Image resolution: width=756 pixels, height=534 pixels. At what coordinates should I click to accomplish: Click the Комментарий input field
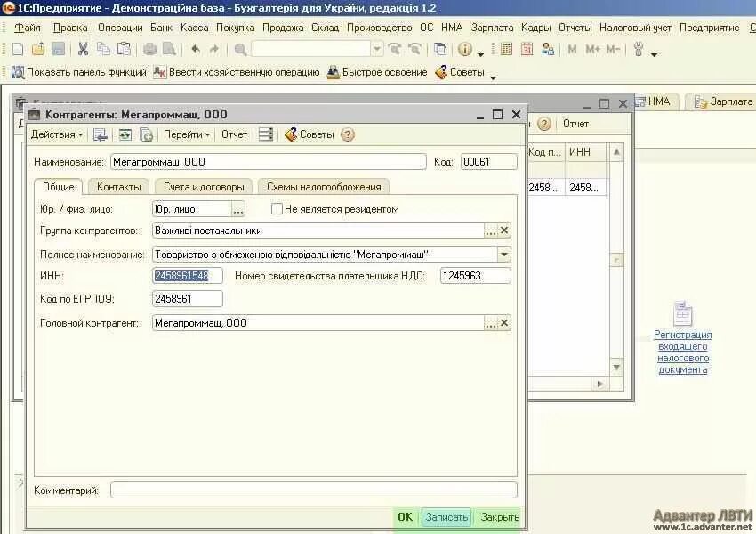pos(313,490)
